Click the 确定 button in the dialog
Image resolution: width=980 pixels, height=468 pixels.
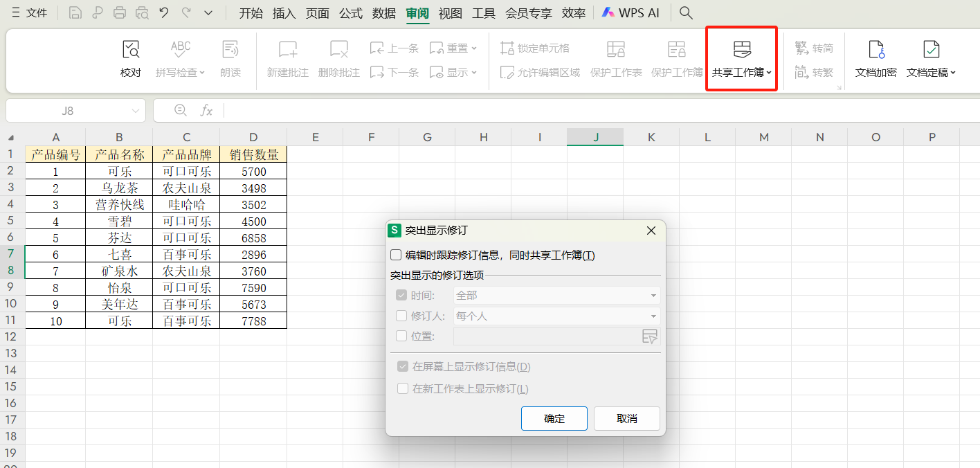point(554,418)
